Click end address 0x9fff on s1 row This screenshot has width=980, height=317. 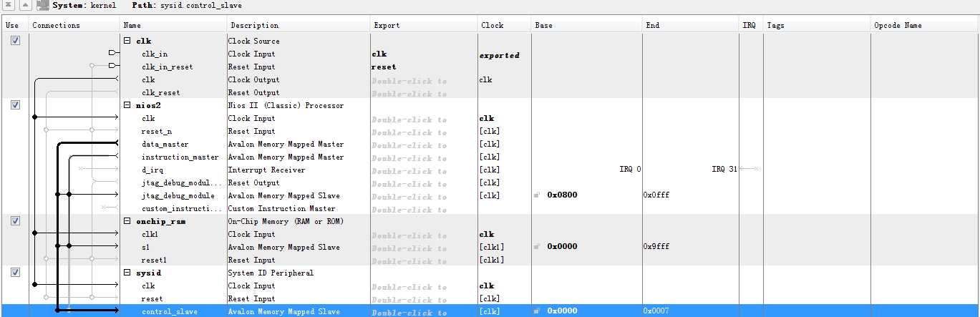tap(656, 247)
